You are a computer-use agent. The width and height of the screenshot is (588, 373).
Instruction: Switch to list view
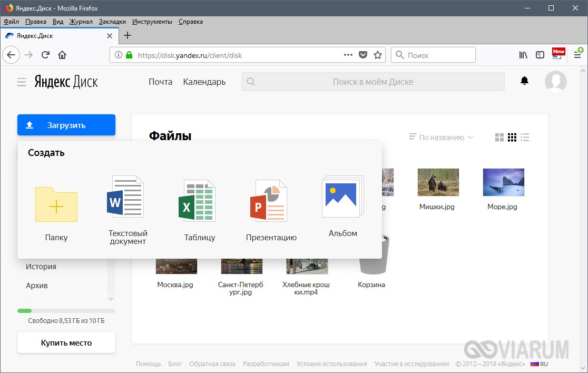(525, 138)
